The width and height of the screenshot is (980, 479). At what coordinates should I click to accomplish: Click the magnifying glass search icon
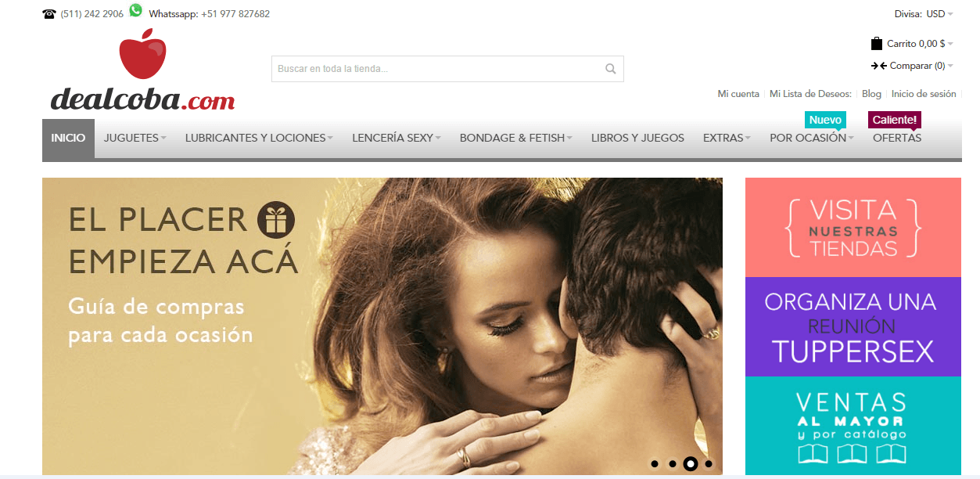click(611, 69)
